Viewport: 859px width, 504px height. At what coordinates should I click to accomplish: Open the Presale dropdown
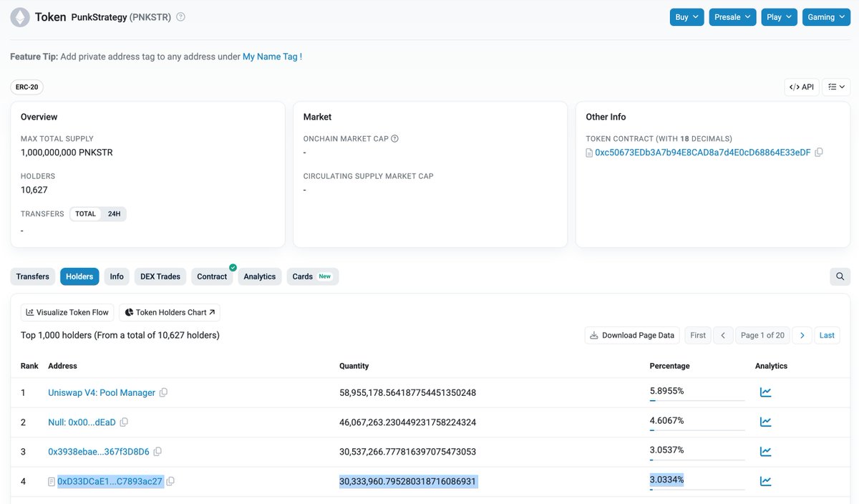(732, 17)
